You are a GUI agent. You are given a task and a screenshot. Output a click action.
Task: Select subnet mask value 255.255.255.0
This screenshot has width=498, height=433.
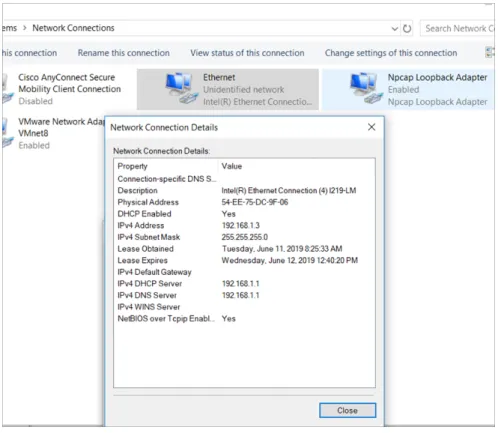coord(245,237)
